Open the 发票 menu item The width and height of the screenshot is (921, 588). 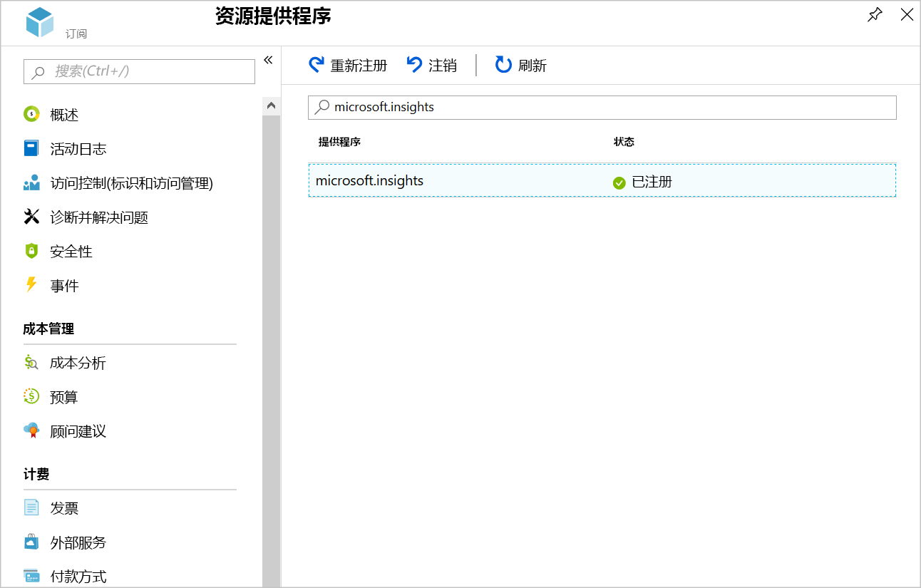click(x=64, y=508)
